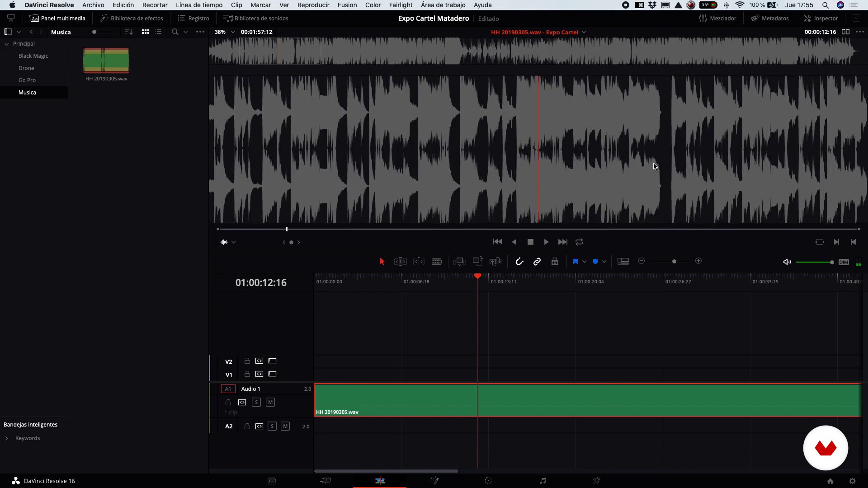Toggle Solo on Audio 1 track

coord(256,403)
